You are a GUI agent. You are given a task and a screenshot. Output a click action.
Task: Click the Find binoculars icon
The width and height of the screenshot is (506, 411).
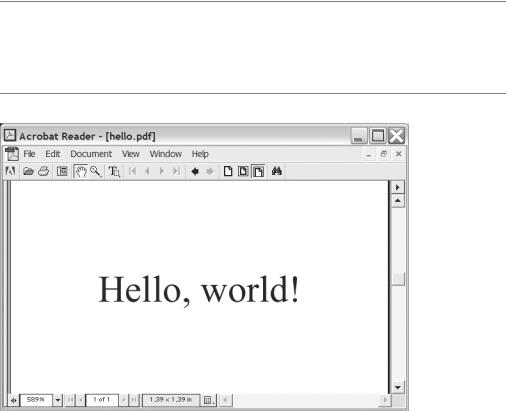tap(277, 171)
